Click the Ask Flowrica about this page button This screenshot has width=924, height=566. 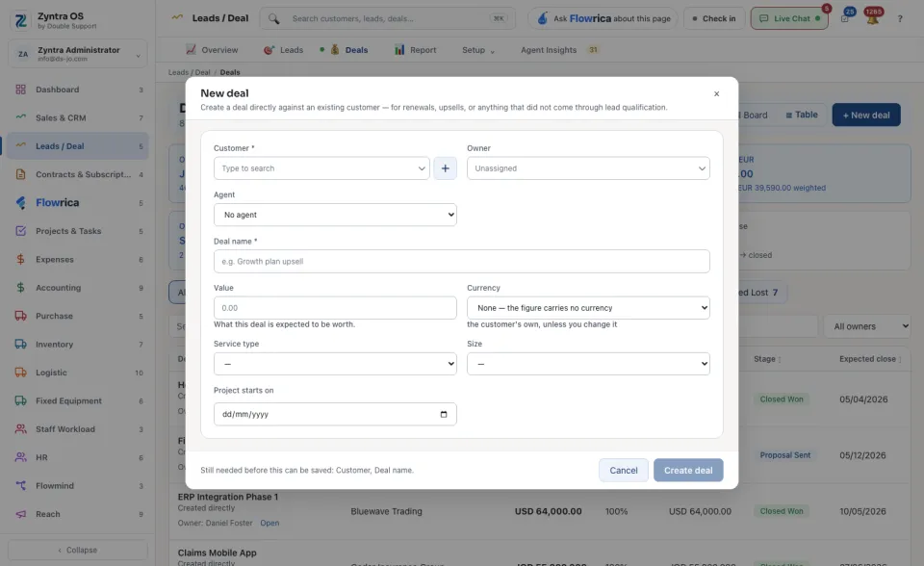(x=603, y=19)
